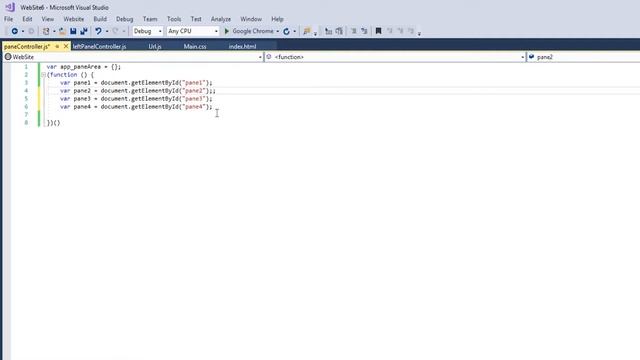Open the <function> scope navigation dropdown
This screenshot has height=360, width=640.
pos(395,57)
